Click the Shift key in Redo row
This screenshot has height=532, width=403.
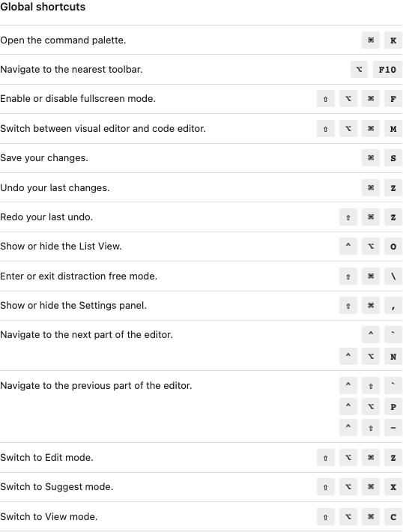348,217
